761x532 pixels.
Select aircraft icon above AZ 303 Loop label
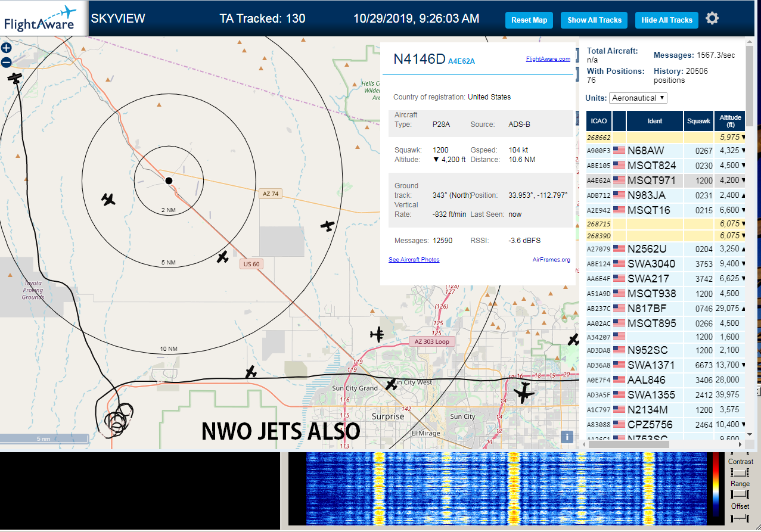pos(377,334)
